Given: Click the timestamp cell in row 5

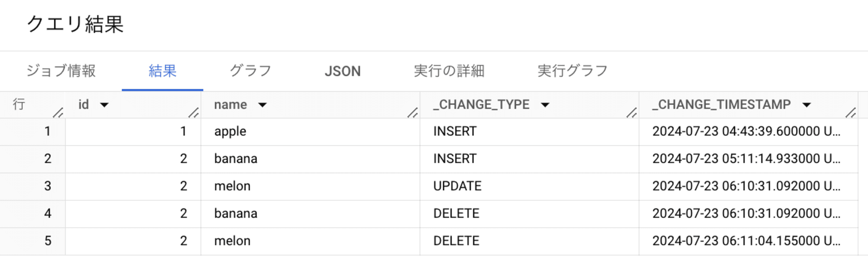Looking at the screenshot, I should tap(748, 241).
